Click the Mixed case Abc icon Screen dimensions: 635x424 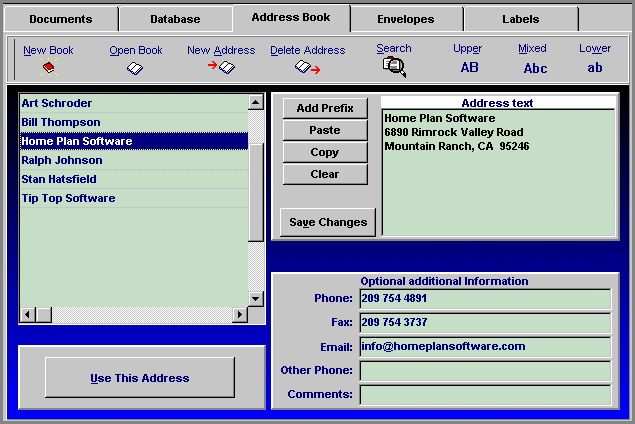[x=535, y=68]
